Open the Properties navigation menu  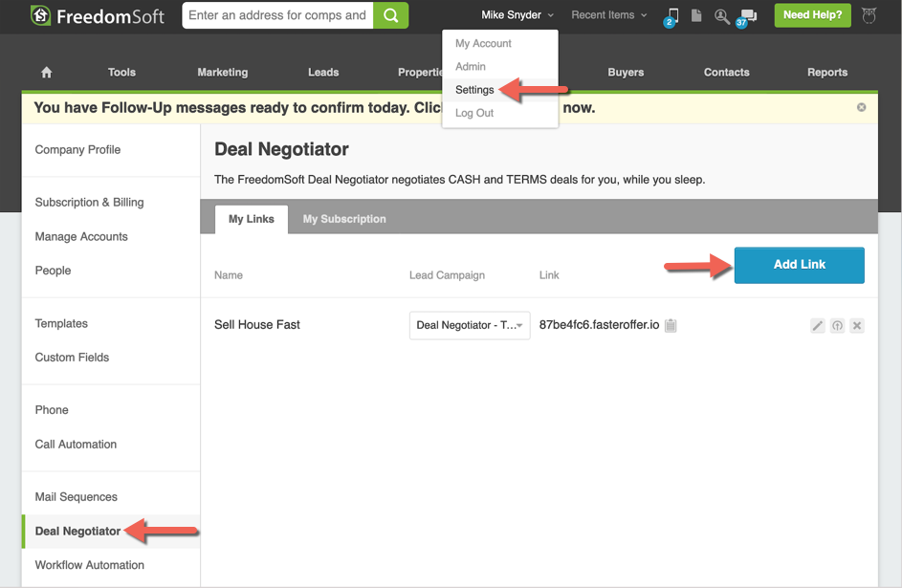coord(420,72)
